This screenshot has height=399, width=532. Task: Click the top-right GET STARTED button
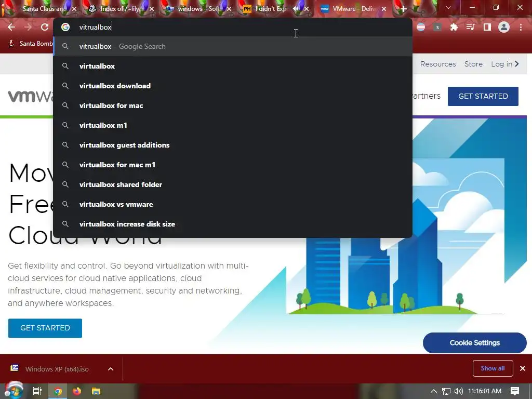[483, 96]
